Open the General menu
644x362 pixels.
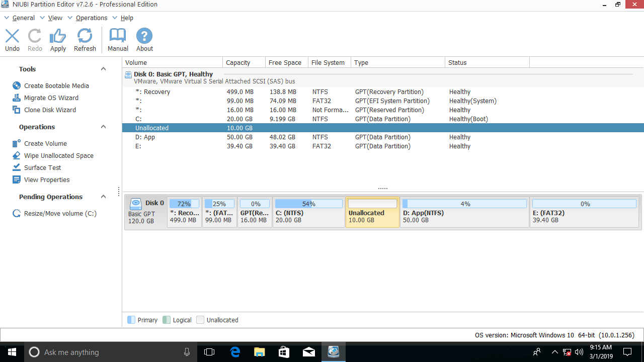point(23,18)
